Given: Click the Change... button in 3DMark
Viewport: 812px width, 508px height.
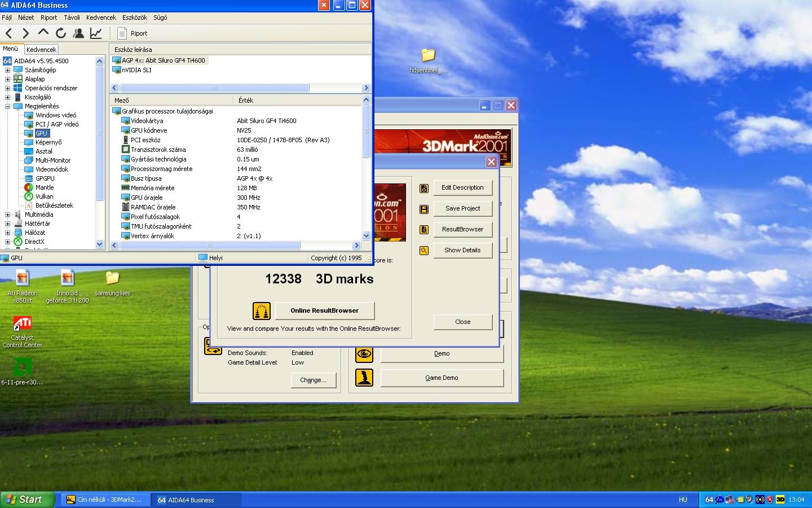Looking at the screenshot, I should pyautogui.click(x=313, y=380).
